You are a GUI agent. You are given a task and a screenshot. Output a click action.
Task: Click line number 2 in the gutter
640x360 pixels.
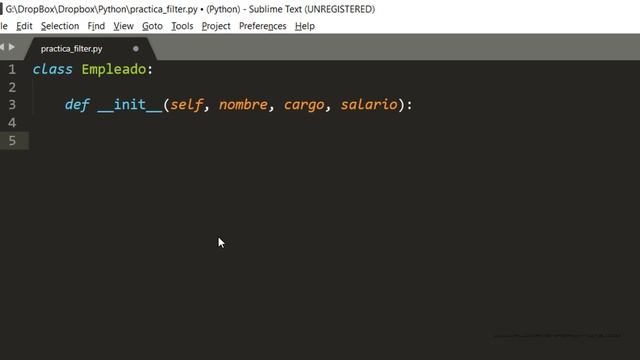(12, 87)
